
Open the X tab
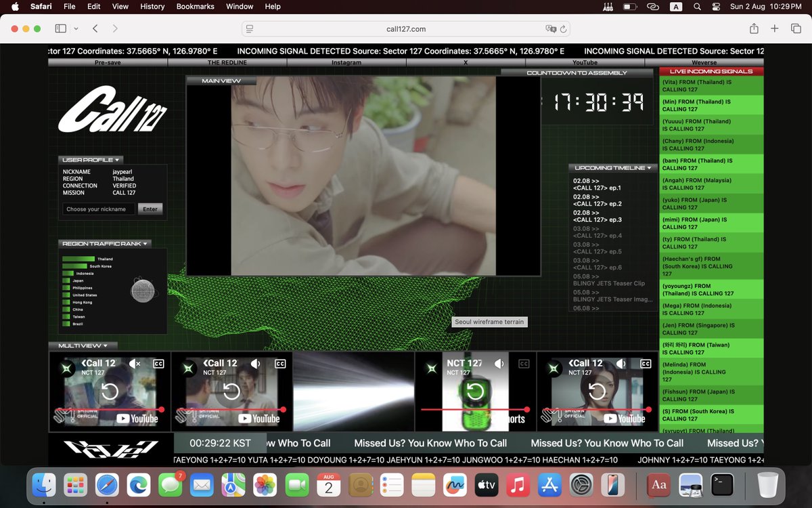click(466, 62)
